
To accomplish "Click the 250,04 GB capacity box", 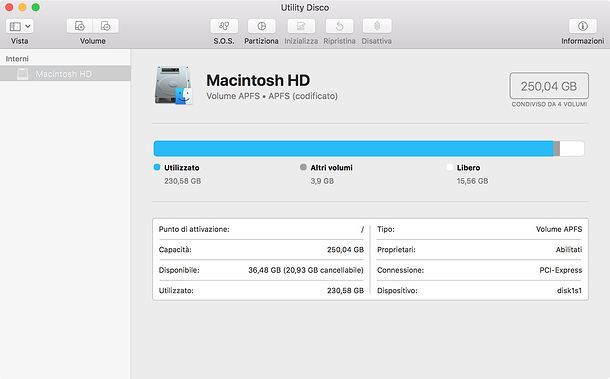I will (549, 86).
